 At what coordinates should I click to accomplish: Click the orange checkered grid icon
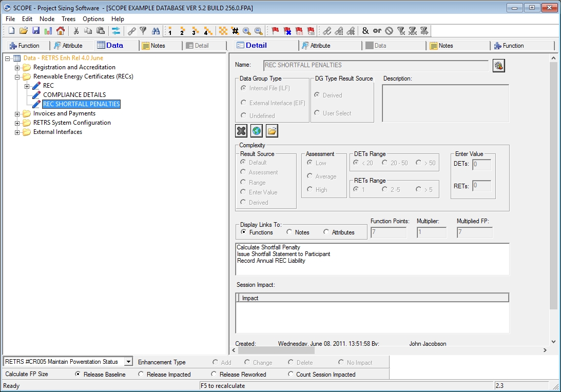[223, 31]
